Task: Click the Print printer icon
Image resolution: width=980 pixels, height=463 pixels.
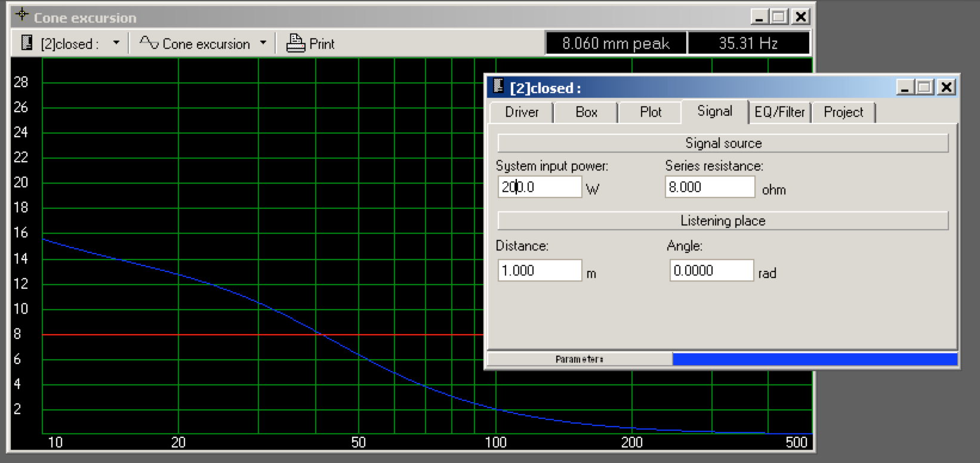Action: point(295,43)
